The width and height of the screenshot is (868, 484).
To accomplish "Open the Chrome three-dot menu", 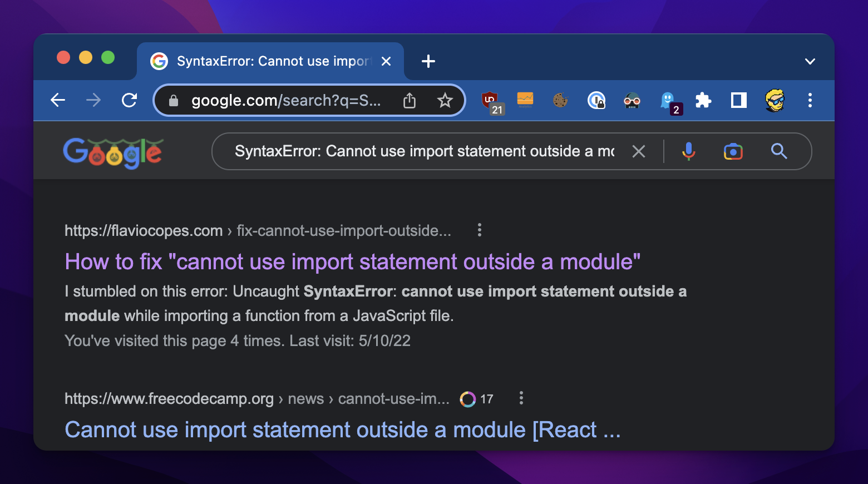I will (x=810, y=101).
